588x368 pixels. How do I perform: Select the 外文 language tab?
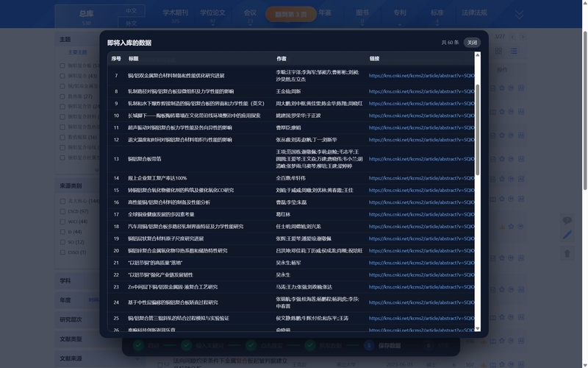coord(131,24)
